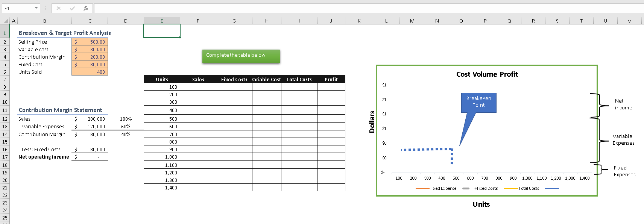Click the 'Breakeven Point' callout shape

[x=478, y=103]
